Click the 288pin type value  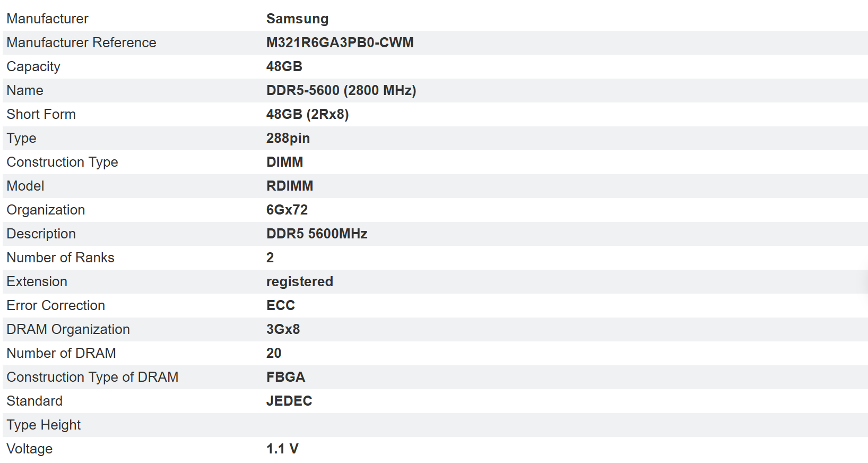(288, 139)
